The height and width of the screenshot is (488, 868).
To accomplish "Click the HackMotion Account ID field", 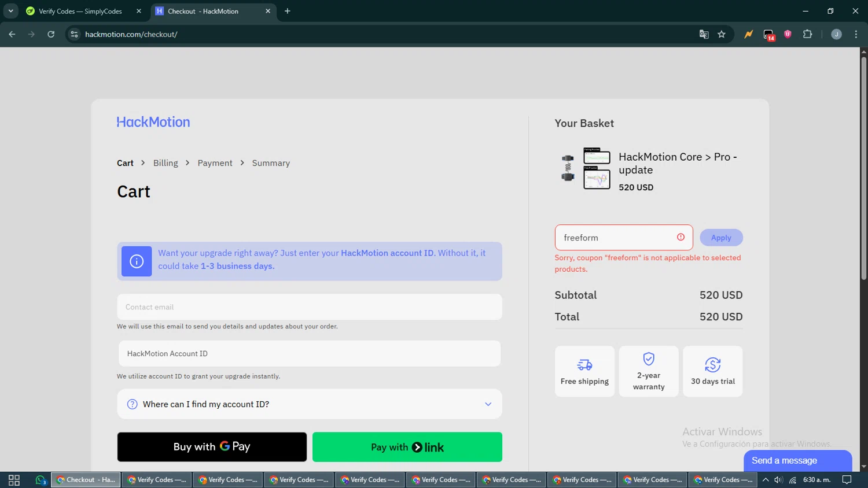I will [x=310, y=353].
